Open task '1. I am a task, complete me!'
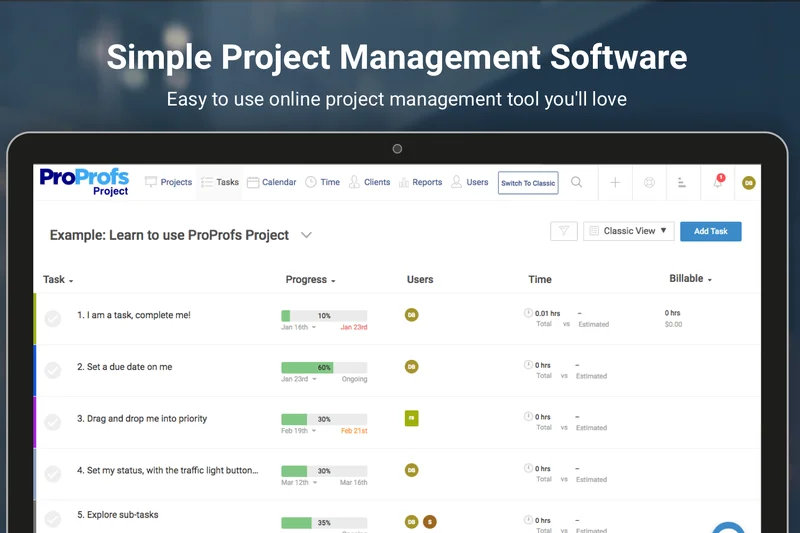Viewport: 800px width, 533px height. (x=134, y=315)
